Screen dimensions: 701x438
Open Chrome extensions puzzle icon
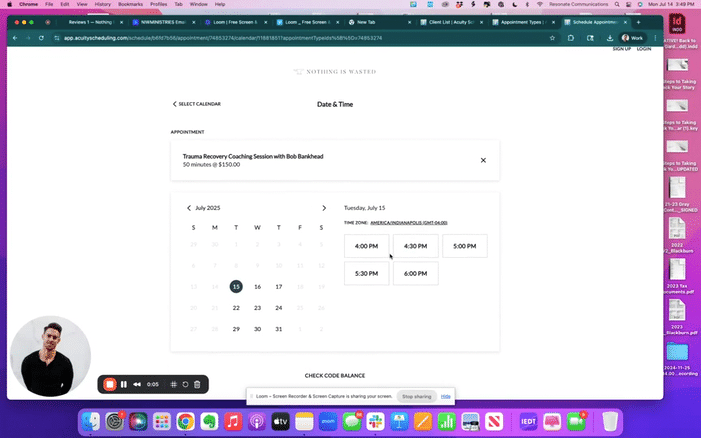tap(571, 38)
